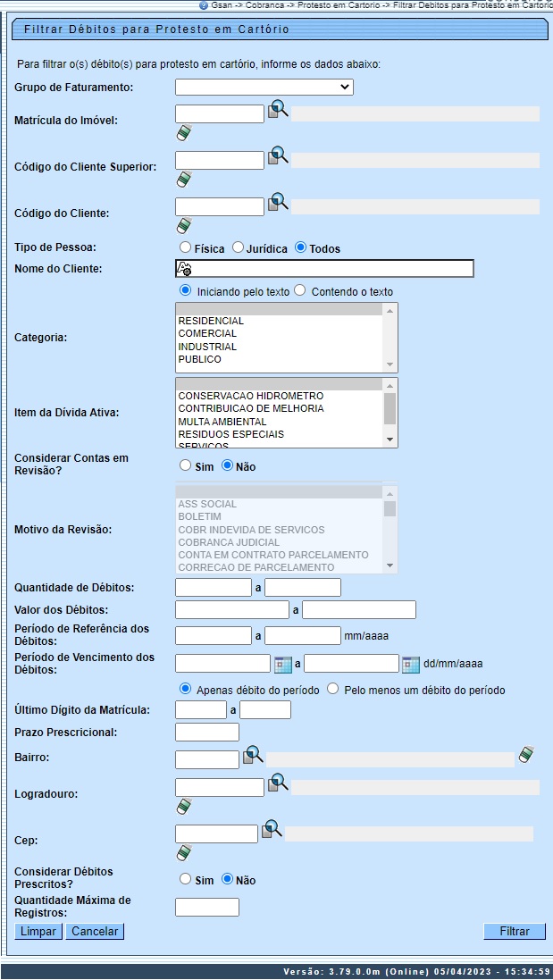Open search lookup for Logradouro
553x980 pixels.
[278, 783]
